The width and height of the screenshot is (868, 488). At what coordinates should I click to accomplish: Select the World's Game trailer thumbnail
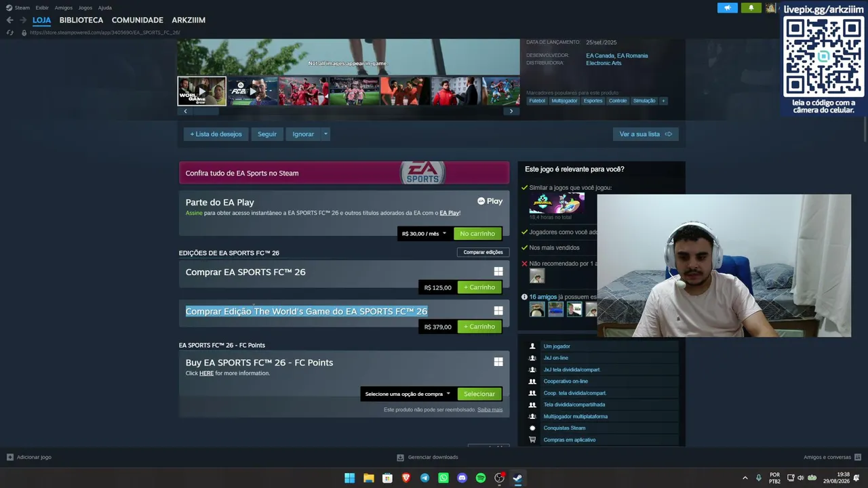click(x=202, y=91)
